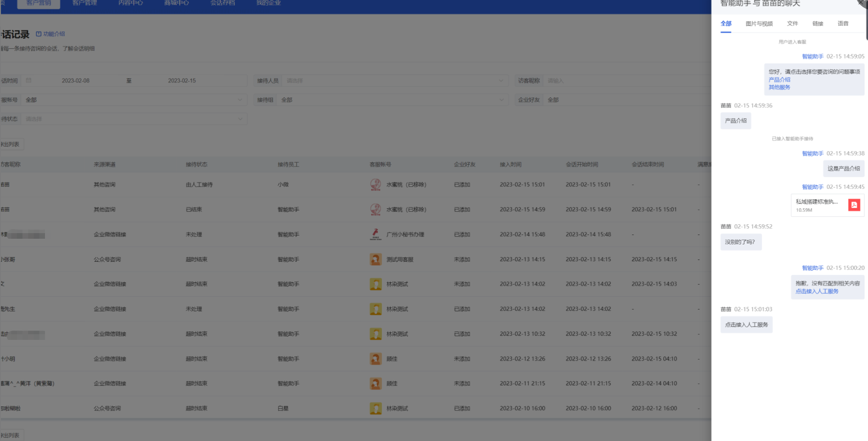Open the PDF file icon in the chat

(x=854, y=205)
